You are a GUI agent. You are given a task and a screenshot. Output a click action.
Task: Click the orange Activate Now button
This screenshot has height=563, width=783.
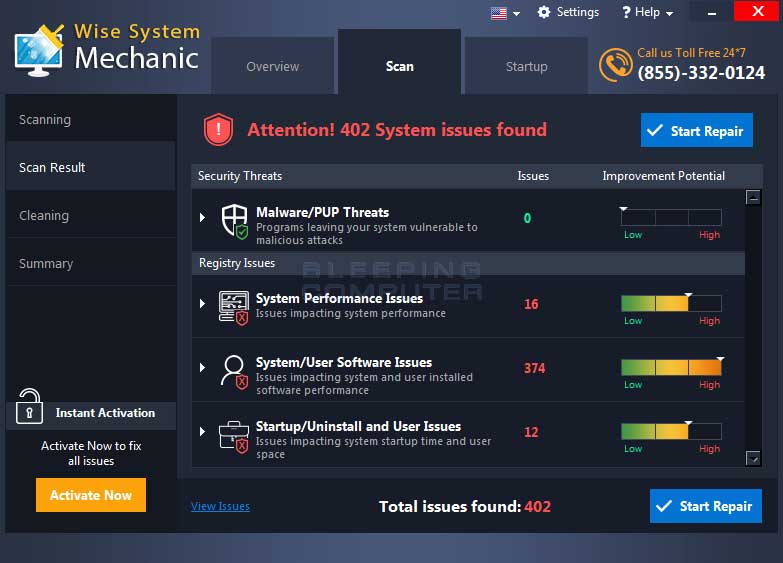pyautogui.click(x=91, y=495)
